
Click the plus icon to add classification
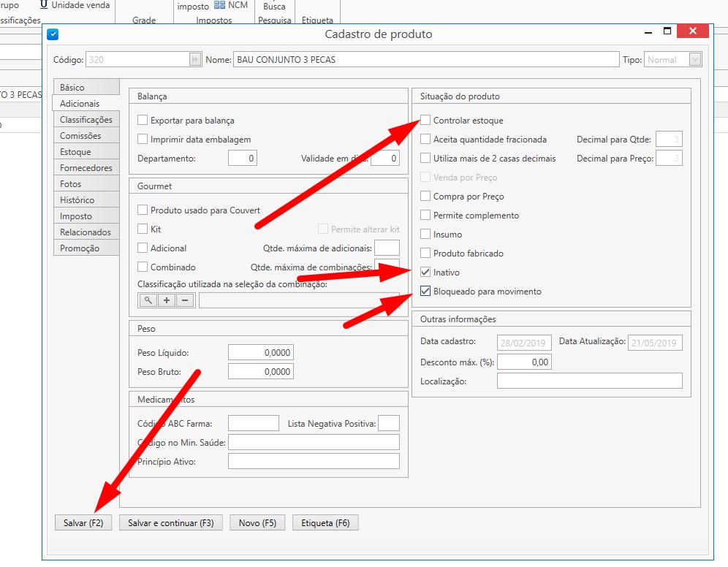[167, 300]
